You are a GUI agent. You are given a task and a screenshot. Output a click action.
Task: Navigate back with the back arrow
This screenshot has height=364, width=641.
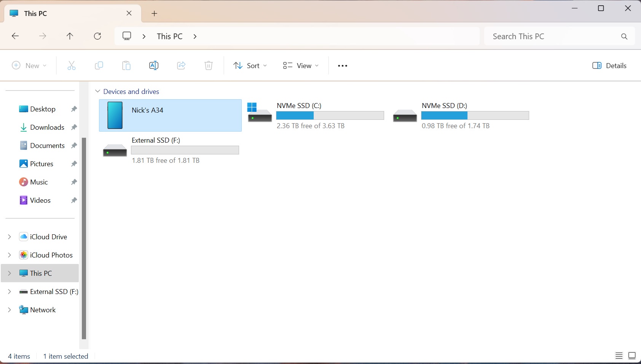coord(15,36)
